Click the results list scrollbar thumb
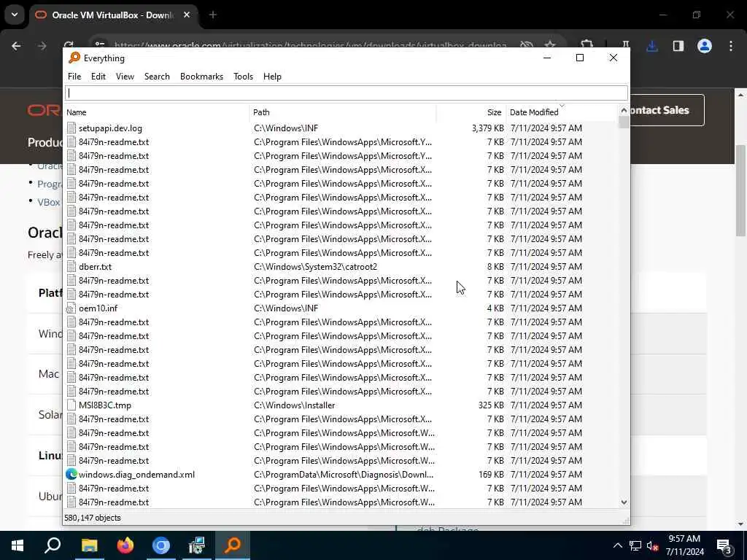Screen dimensions: 747x560 point(624,122)
